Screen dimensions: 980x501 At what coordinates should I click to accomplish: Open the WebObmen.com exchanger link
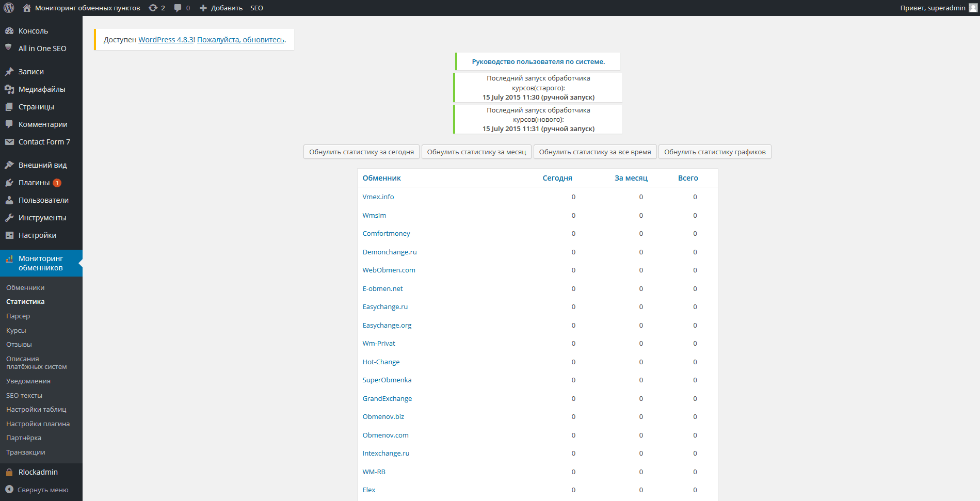pos(389,270)
